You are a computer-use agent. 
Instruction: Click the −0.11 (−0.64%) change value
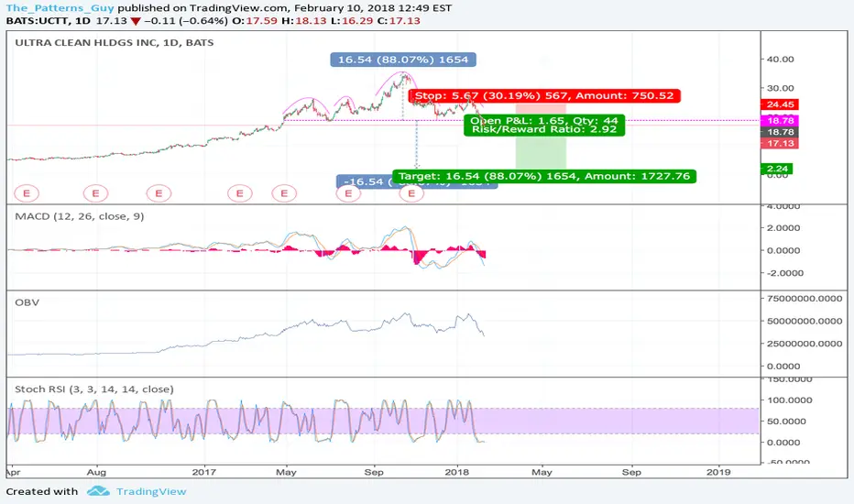(186, 21)
